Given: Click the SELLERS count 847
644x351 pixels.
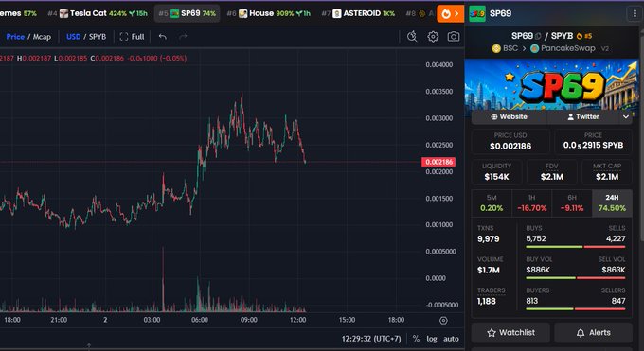Looking at the screenshot, I should [x=618, y=301].
